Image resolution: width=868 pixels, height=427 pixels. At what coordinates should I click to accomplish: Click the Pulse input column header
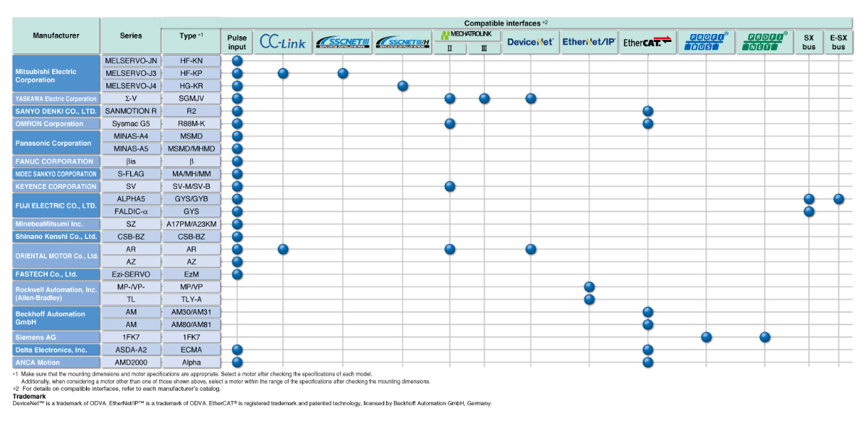point(237,42)
